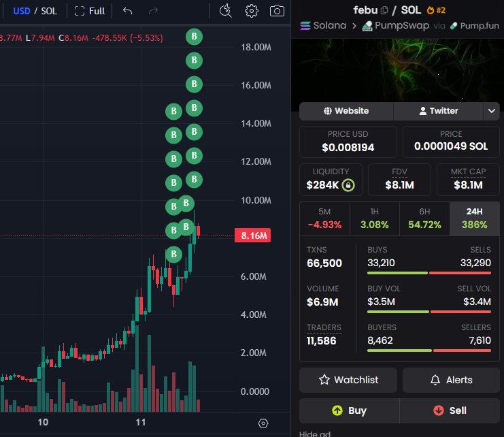Expand more links chevron beside Twitter
504x437 pixels.
[x=492, y=111]
